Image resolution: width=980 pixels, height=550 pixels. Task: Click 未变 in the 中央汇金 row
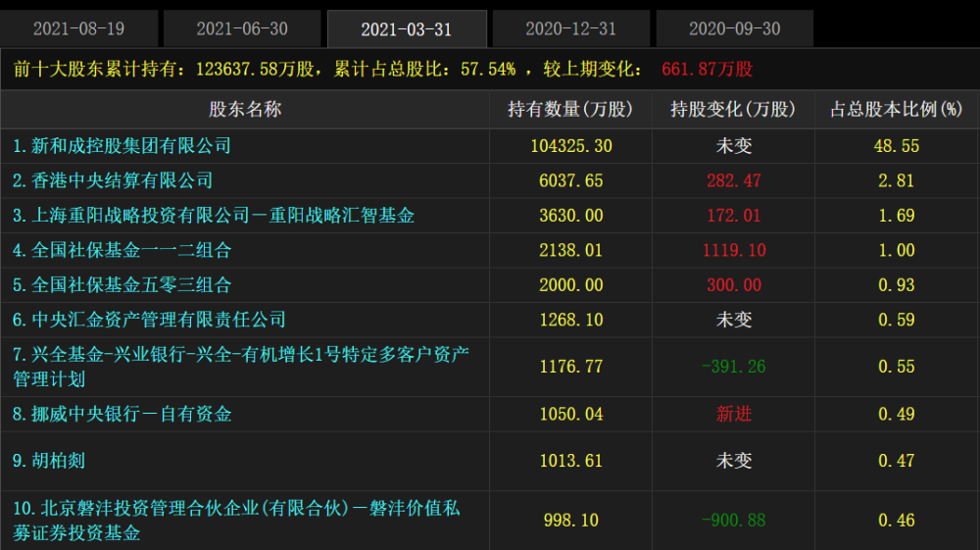734,320
